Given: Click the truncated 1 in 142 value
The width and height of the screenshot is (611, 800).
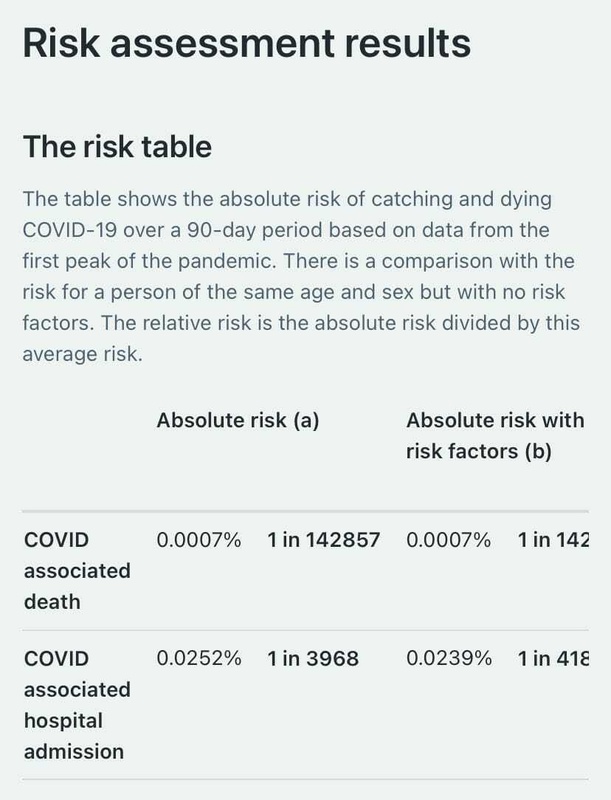Looking at the screenshot, I should pos(553,540).
